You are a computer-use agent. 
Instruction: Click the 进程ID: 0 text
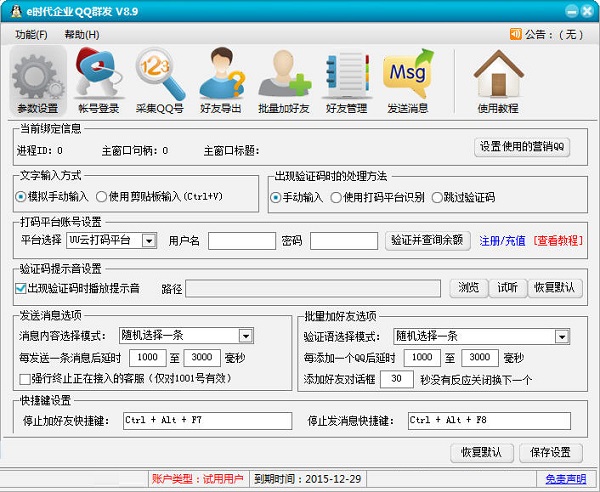[39, 151]
